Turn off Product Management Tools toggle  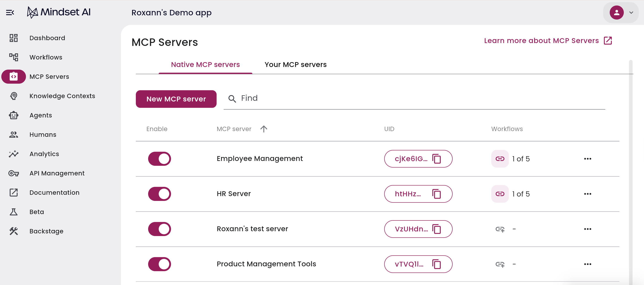point(160,264)
